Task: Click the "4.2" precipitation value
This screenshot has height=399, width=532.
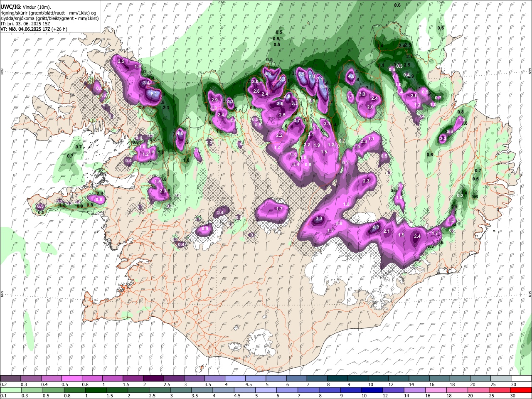Action: pyautogui.click(x=230, y=101)
